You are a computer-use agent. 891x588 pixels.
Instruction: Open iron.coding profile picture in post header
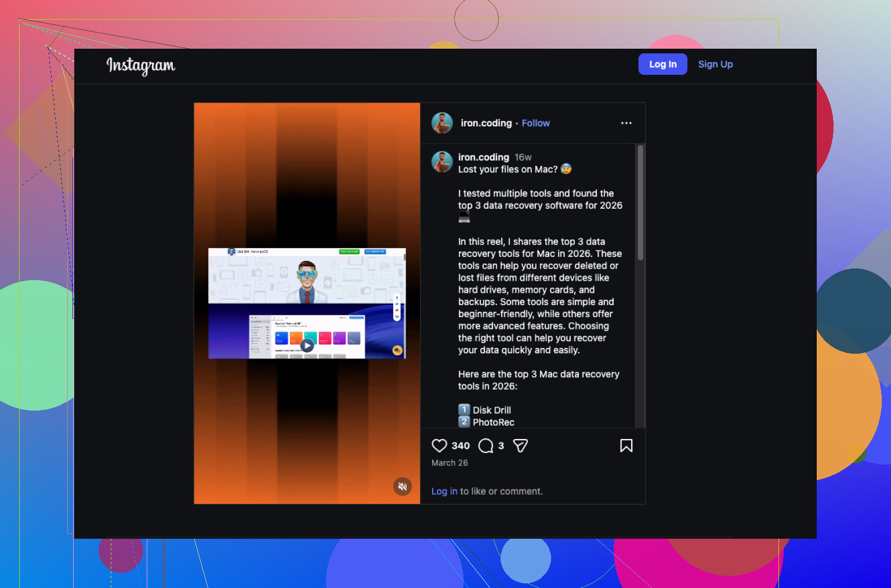pos(442,123)
